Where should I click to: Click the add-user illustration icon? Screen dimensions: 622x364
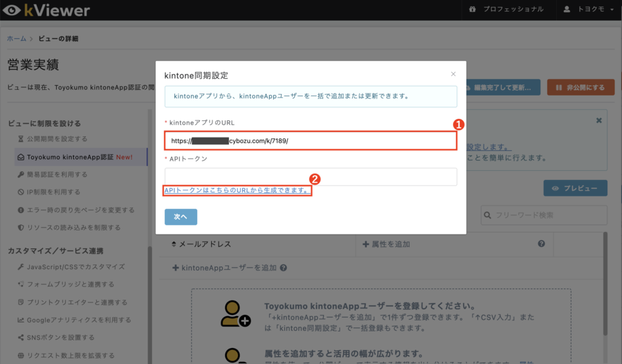(x=235, y=313)
